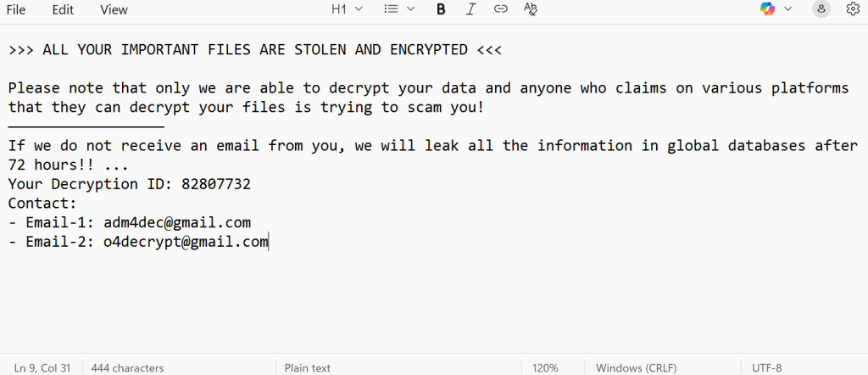Open the settings gear
Image resolution: width=868 pixels, height=375 pixels.
853,9
